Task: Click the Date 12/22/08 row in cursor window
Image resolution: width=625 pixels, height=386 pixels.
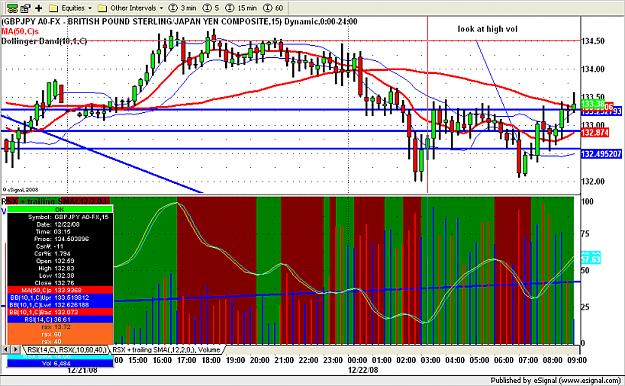Action: coord(60,224)
